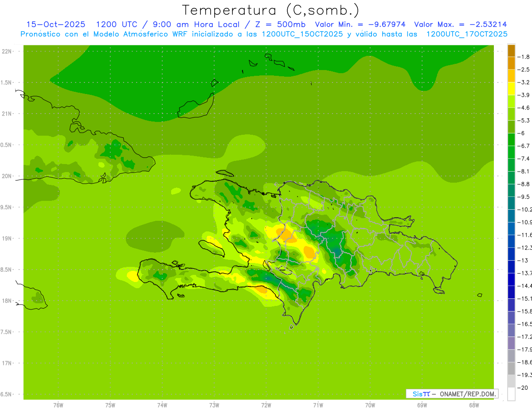Image resolution: width=532 pixels, height=411 pixels.
Task: Click the '74W' longitude label
Action: click(162, 405)
